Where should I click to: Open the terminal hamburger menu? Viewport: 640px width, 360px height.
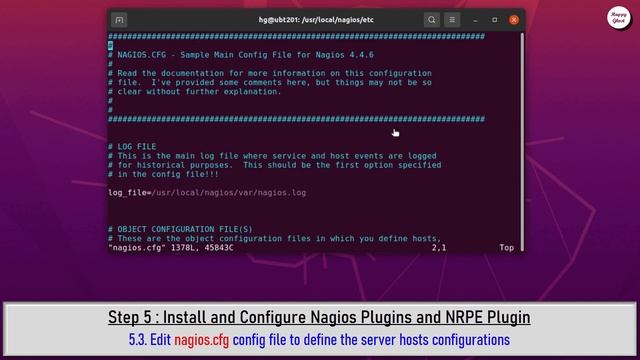coord(452,20)
